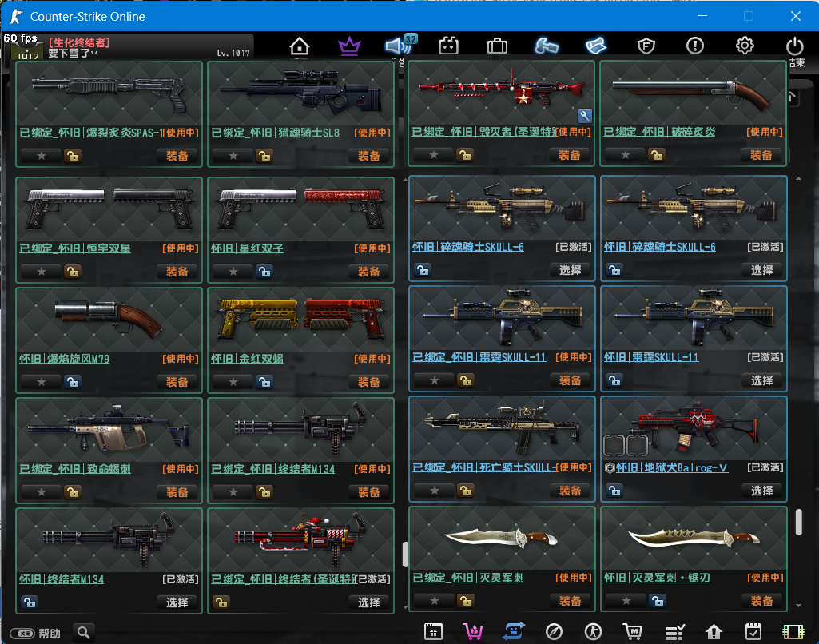Open the house with exclamation icon
The image size is (819, 644).
714,632
